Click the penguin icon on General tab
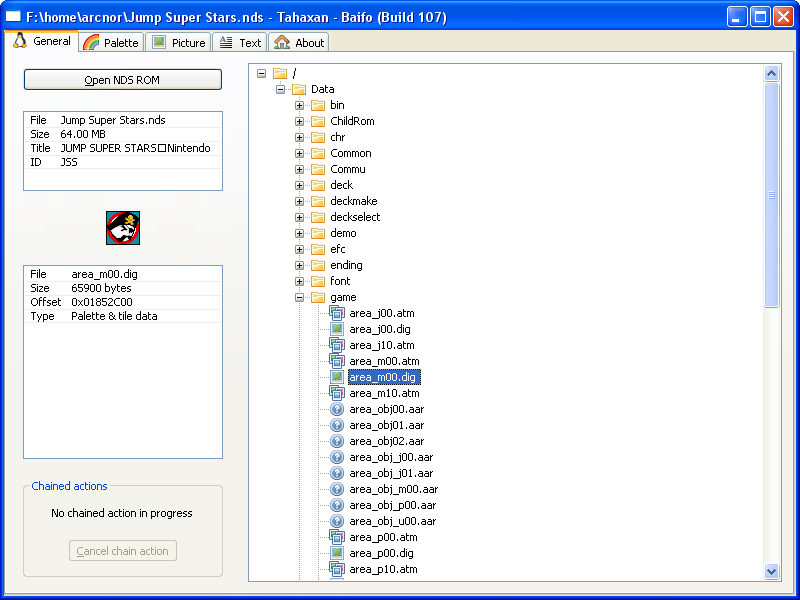This screenshot has height=600, width=800. (20, 40)
